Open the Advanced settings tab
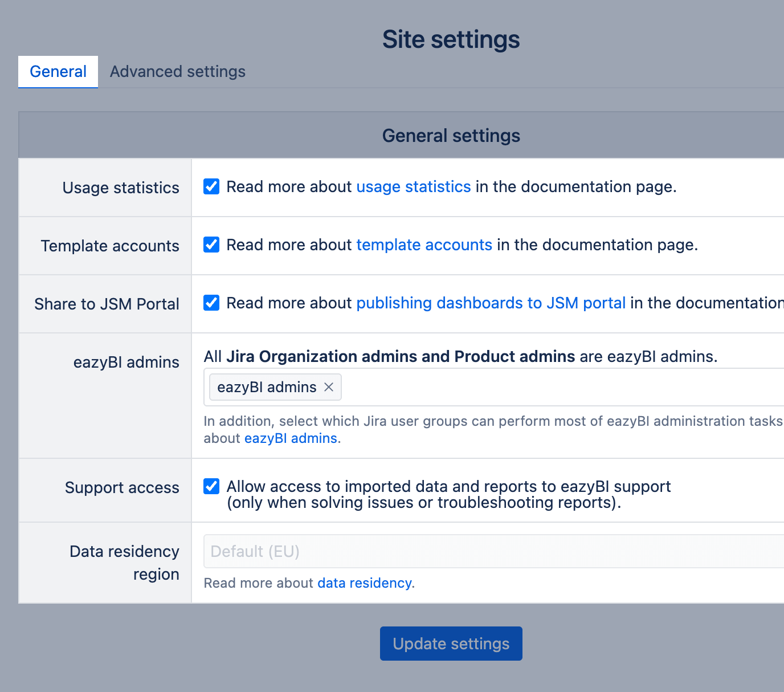Screen dimensions: 784x692 tap(178, 72)
